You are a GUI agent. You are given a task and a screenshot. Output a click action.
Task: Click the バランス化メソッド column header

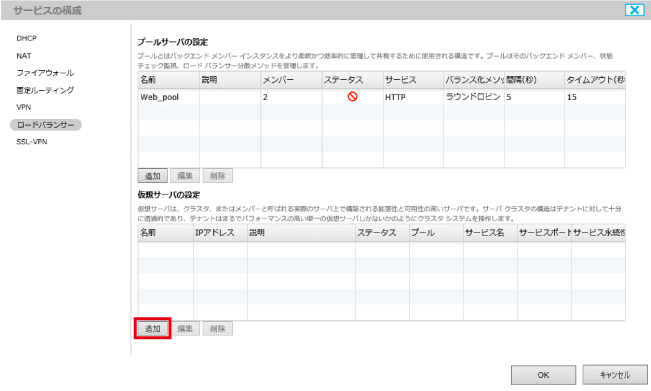pyautogui.click(x=474, y=80)
